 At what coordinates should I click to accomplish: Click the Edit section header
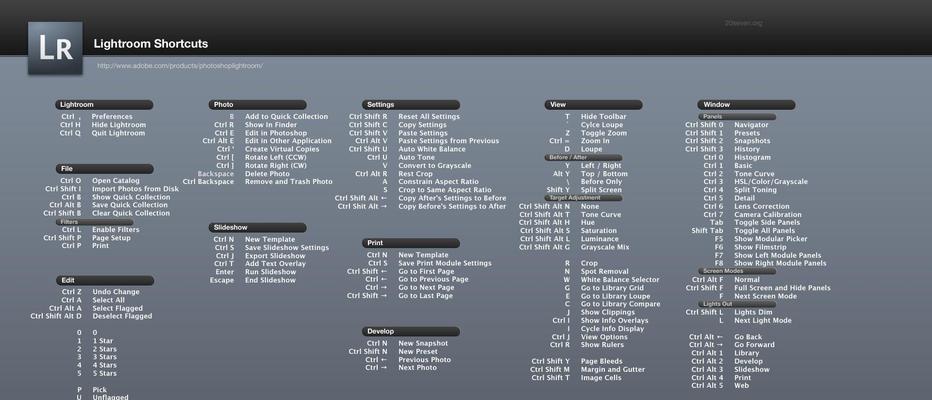pyautogui.click(x=105, y=281)
